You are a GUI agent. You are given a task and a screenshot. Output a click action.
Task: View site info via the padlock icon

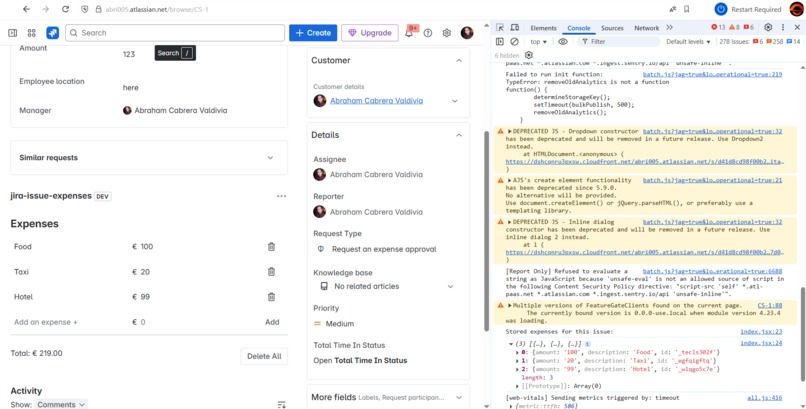pyautogui.click(x=98, y=9)
